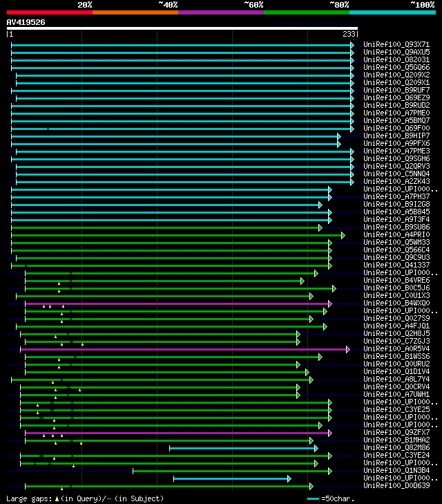
Task: Select the UniRef100_Q0CRV4 label
Action: click(x=396, y=386)
